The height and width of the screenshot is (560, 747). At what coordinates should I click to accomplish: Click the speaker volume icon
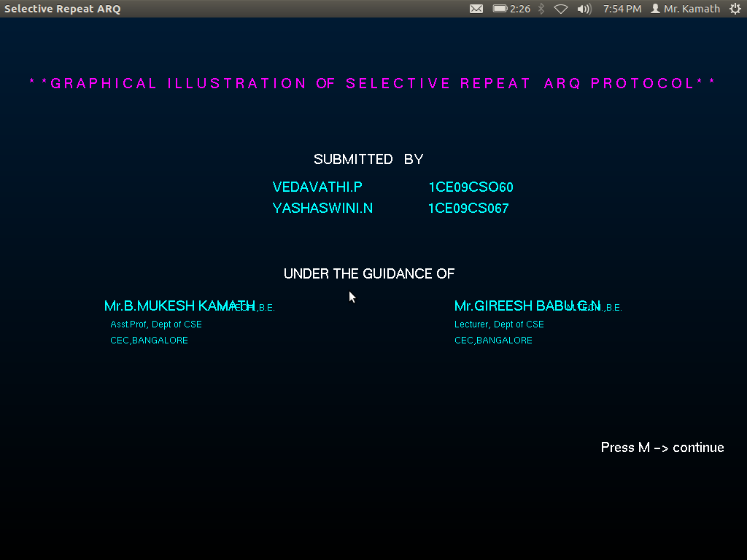tap(584, 9)
